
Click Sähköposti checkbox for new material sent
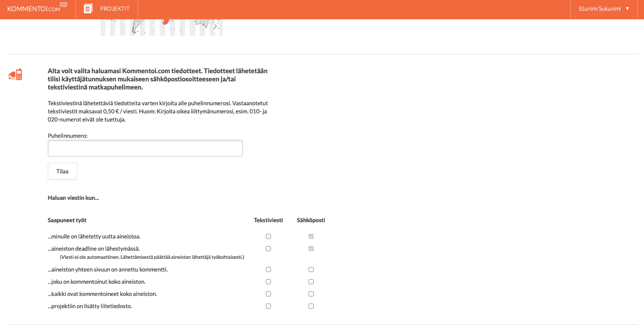point(311,236)
